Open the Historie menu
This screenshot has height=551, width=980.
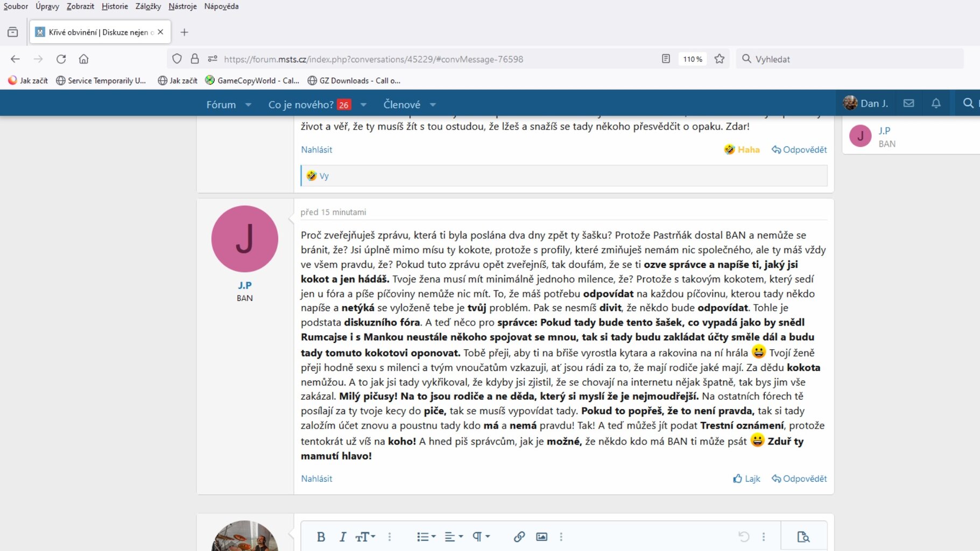pyautogui.click(x=115, y=6)
